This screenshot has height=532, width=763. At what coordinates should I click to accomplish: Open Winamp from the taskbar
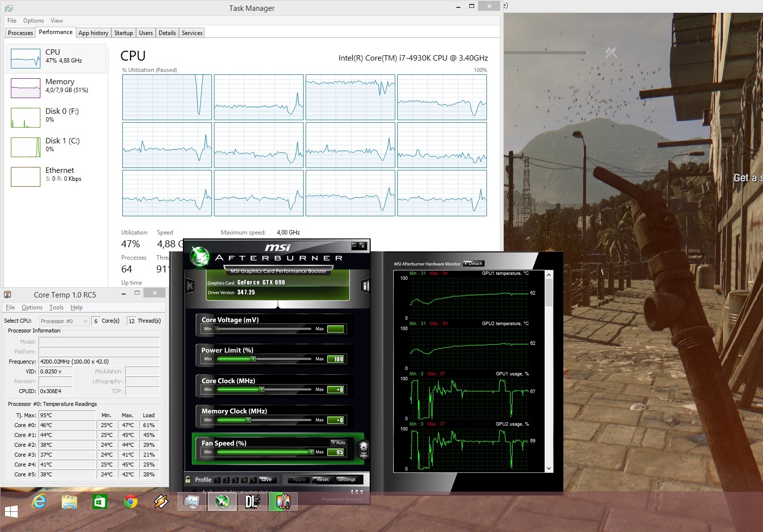point(161,502)
